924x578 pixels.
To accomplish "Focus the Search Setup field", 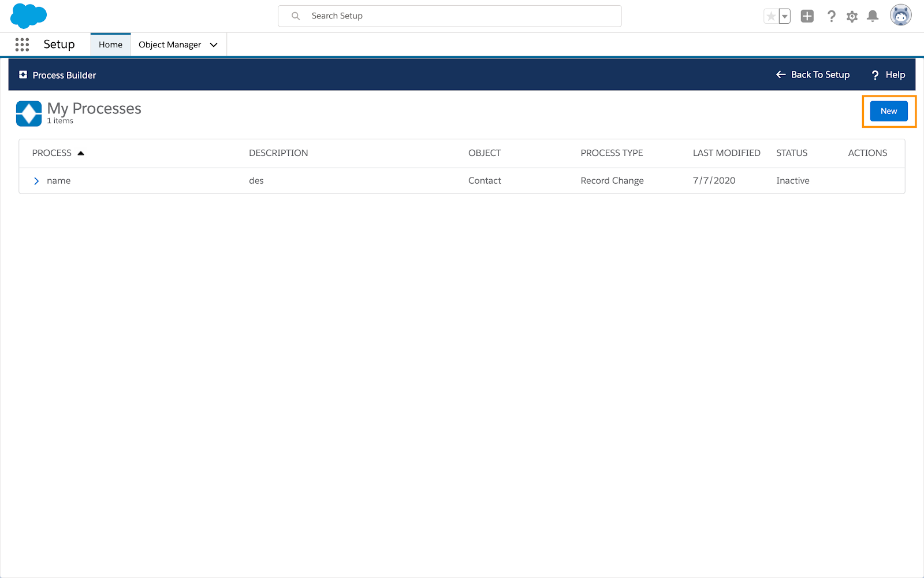I will (x=450, y=16).
